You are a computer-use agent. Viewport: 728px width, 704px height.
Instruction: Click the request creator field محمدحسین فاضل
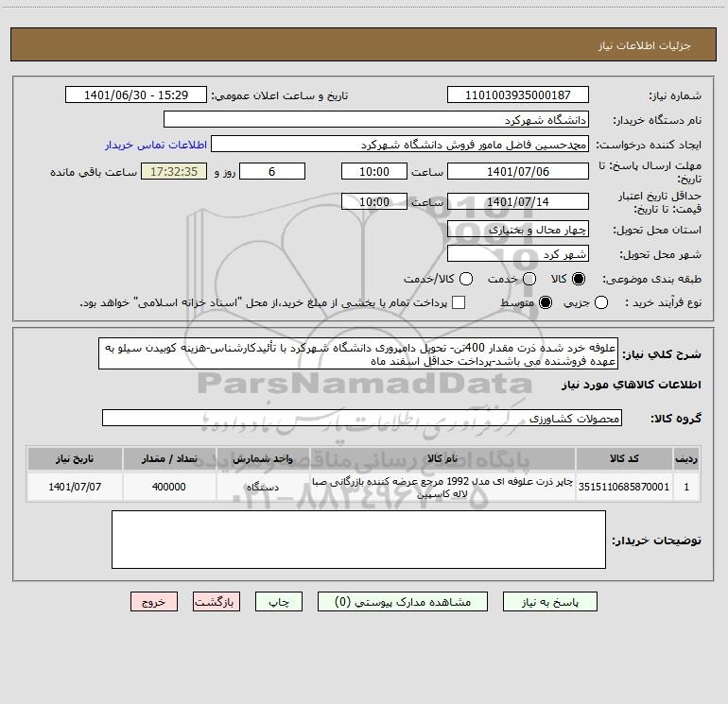click(400, 145)
